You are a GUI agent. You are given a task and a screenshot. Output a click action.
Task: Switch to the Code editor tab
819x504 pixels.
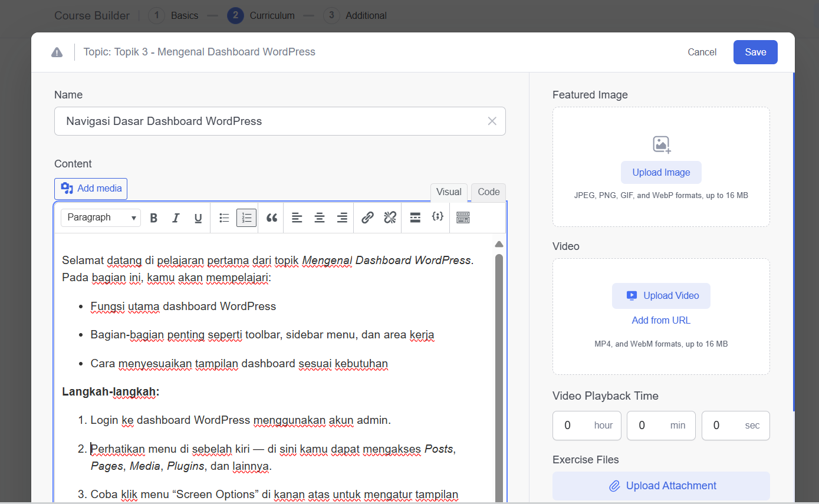[488, 192]
